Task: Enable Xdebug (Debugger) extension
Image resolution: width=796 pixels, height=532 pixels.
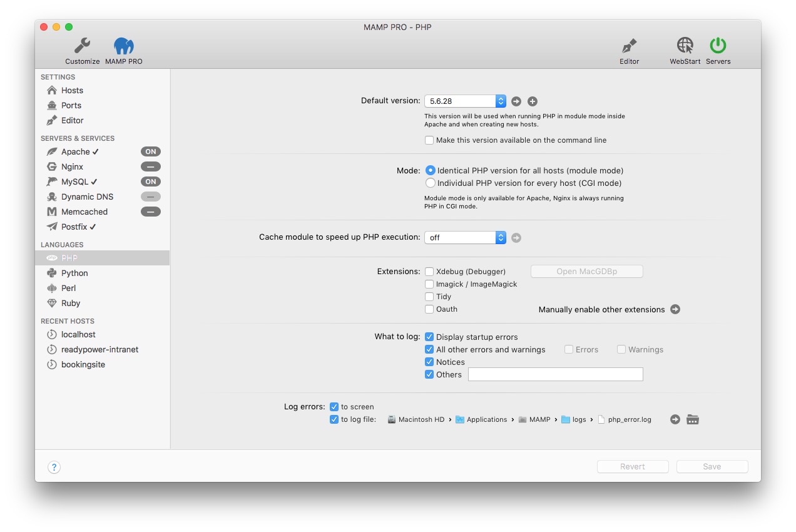Action: [x=429, y=272]
